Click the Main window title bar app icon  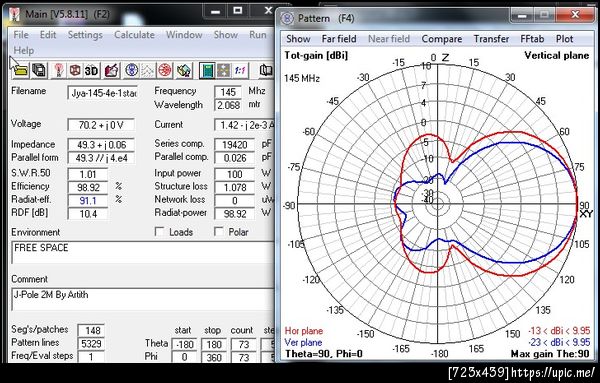point(15,14)
